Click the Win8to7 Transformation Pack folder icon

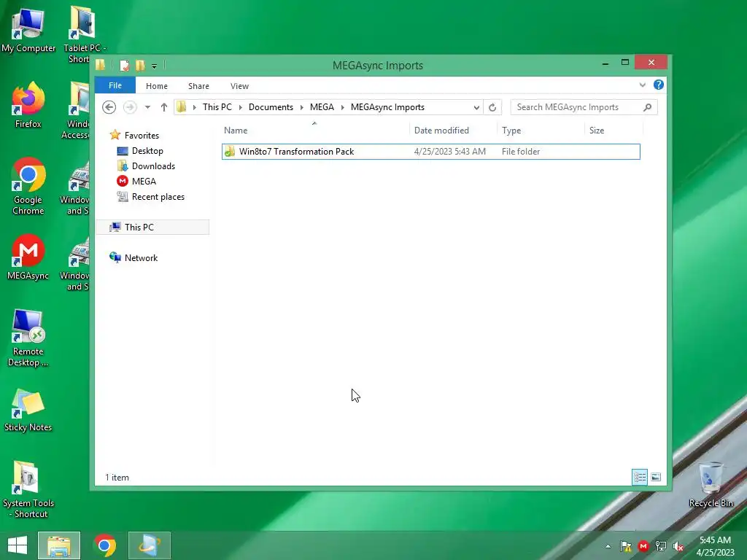[230, 152]
